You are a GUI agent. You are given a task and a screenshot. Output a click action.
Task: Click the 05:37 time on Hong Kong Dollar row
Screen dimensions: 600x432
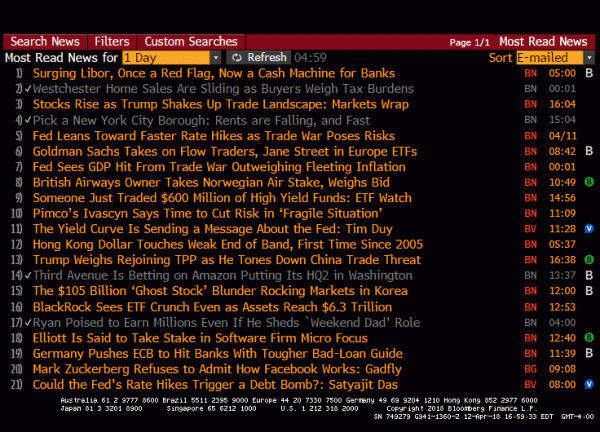click(x=562, y=244)
